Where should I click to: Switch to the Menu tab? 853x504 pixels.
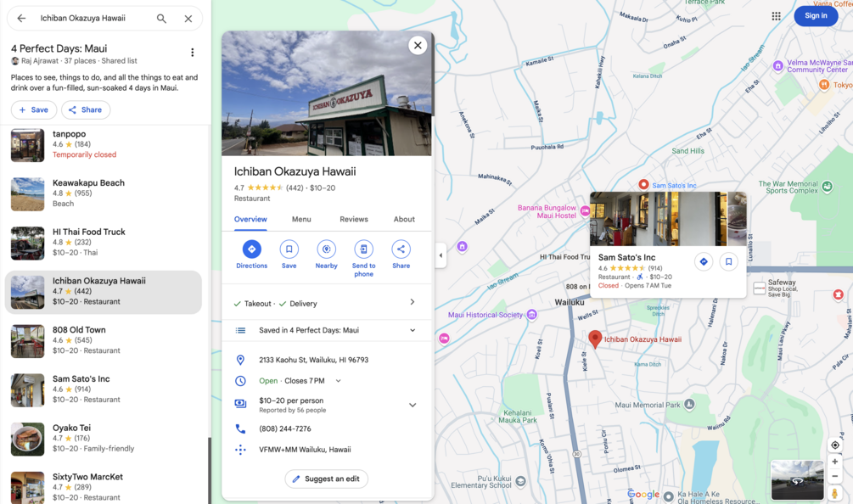pos(300,219)
